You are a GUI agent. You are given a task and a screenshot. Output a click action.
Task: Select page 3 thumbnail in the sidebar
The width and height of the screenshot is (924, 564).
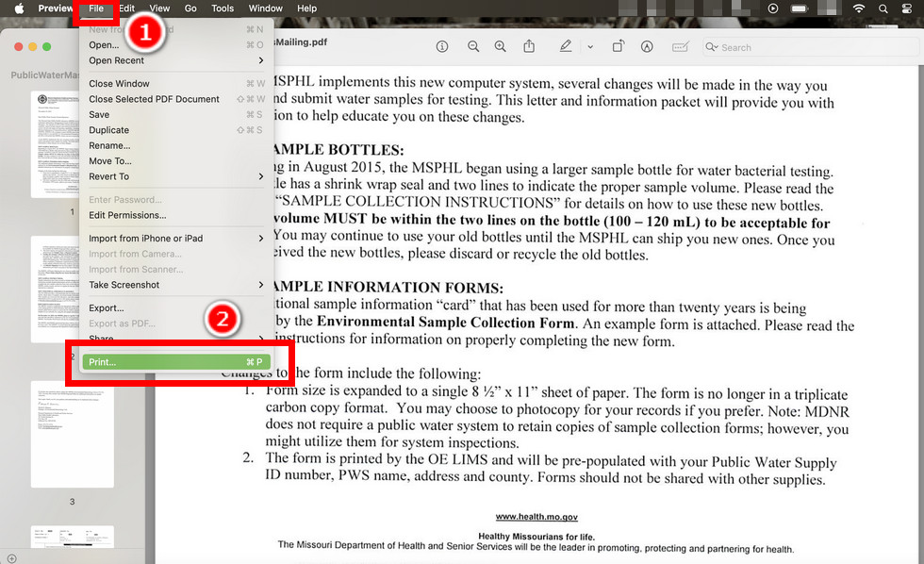click(x=73, y=435)
